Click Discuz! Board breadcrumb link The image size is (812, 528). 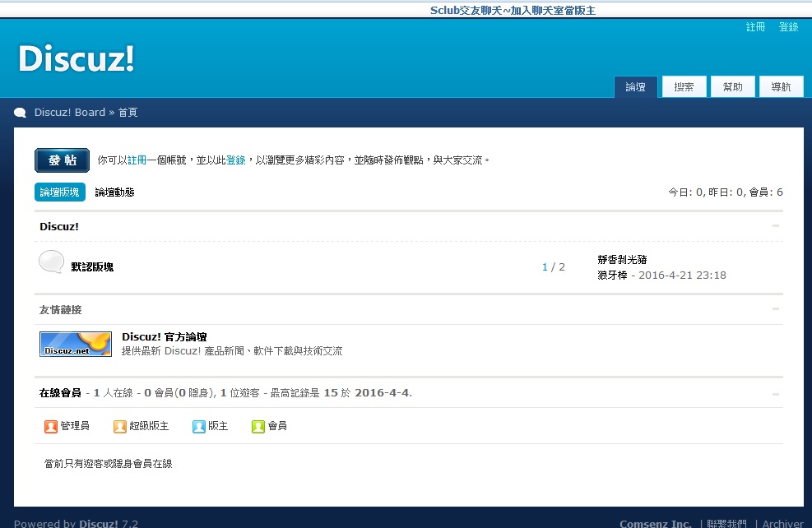point(70,113)
